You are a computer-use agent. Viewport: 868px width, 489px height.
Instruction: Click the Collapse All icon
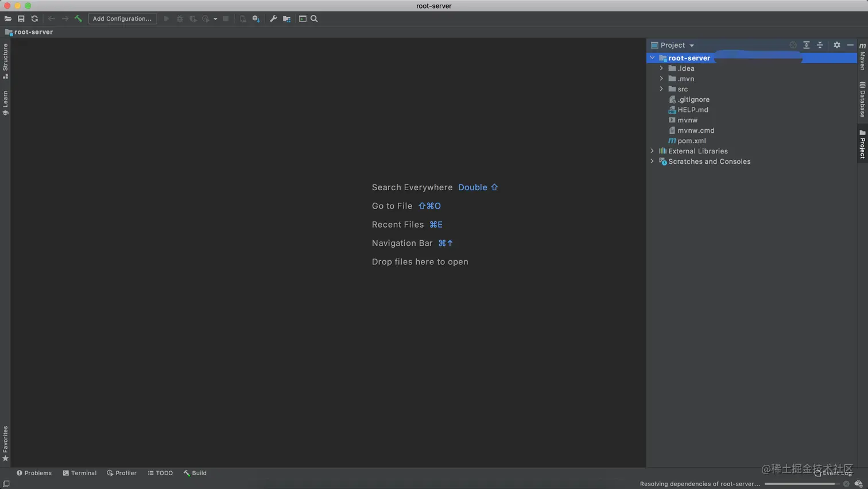(820, 45)
